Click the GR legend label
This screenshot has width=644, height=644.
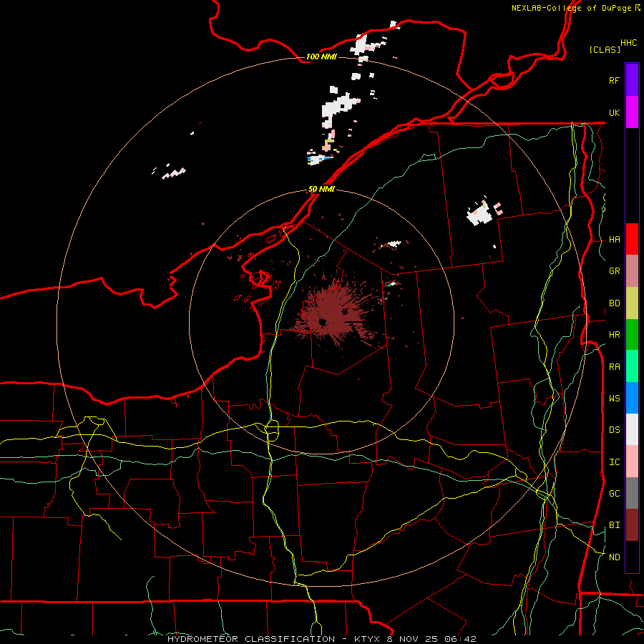(x=614, y=271)
